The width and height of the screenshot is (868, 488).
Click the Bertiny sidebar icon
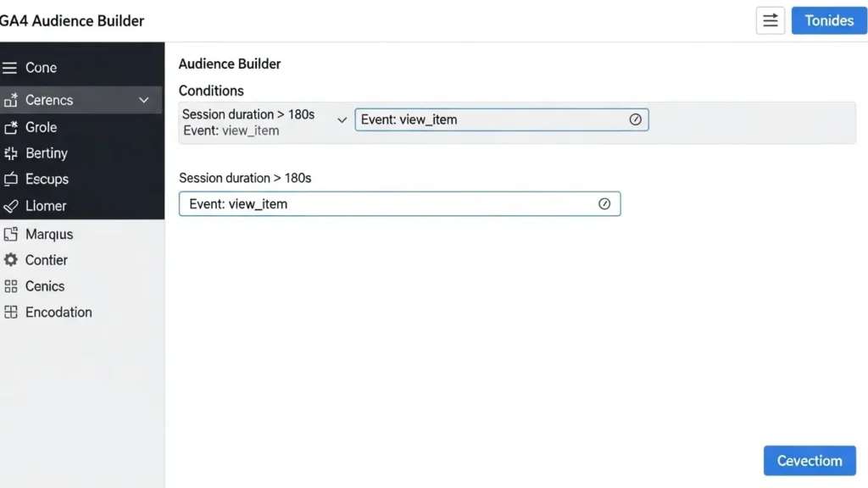10,153
